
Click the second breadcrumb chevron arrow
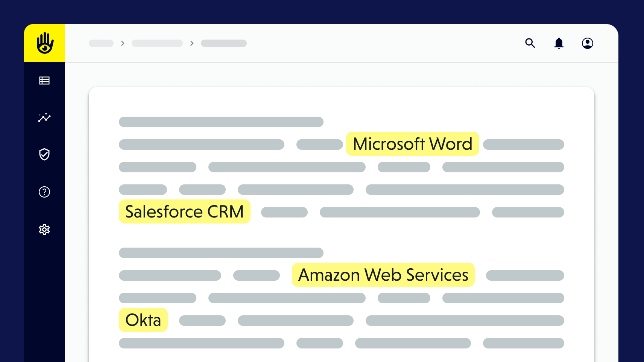(192, 43)
